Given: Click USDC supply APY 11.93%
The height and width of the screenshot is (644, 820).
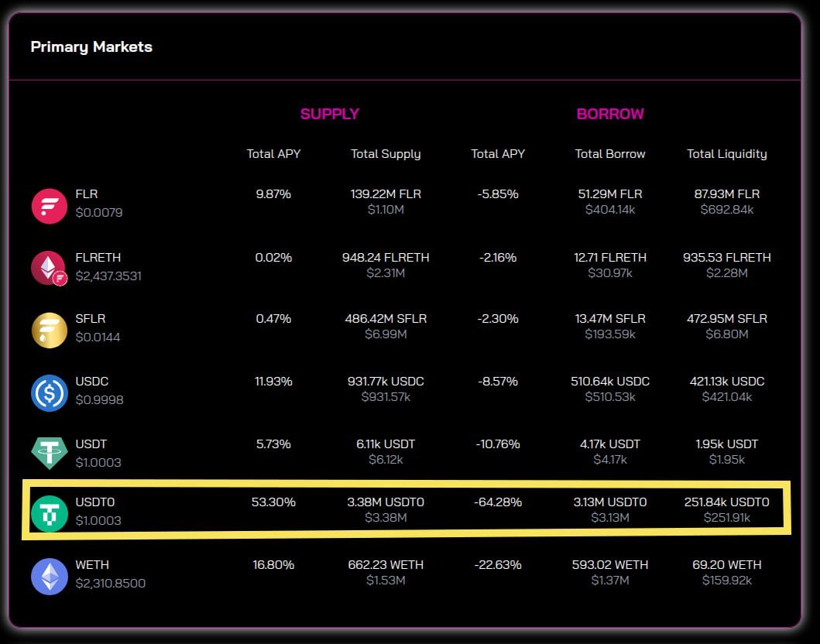Looking at the screenshot, I should click(273, 382).
